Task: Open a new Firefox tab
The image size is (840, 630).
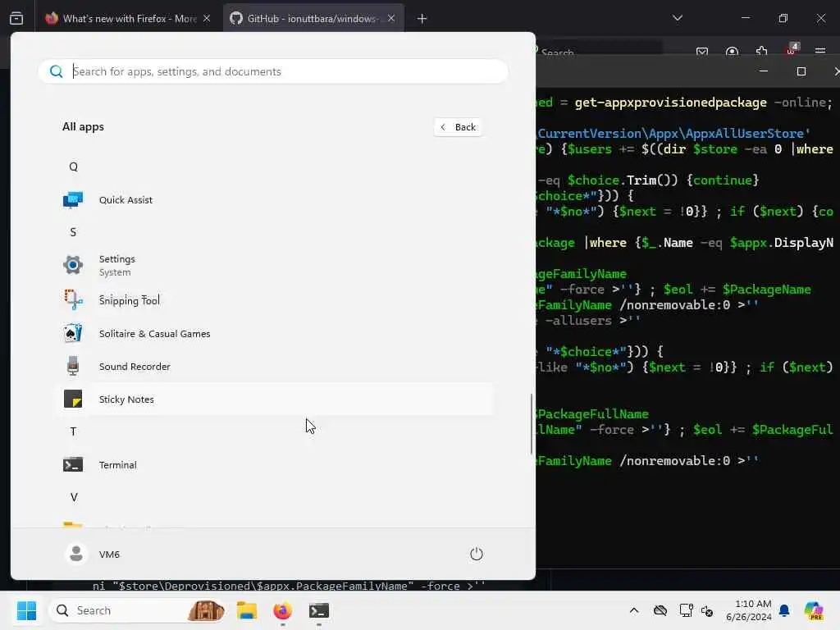Action: (422, 19)
